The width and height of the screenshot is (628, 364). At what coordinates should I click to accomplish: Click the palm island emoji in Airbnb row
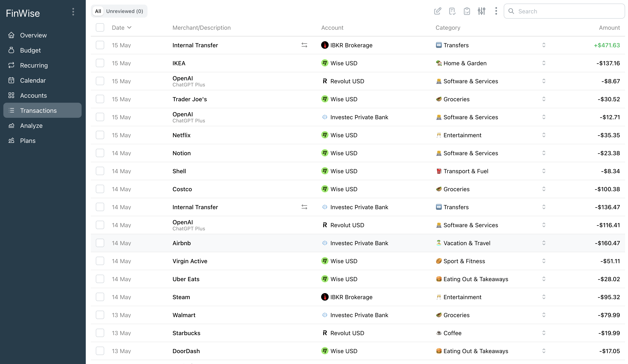click(x=439, y=243)
